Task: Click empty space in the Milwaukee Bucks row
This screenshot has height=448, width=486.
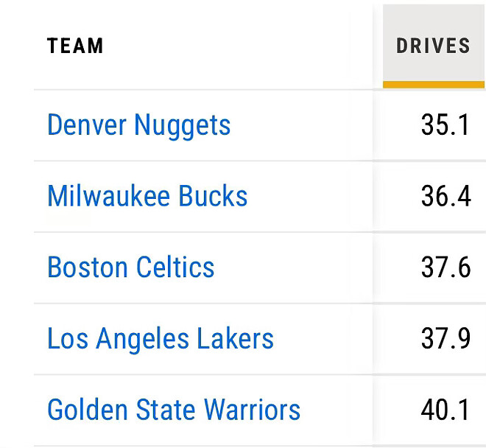Action: pyautogui.click(x=310, y=196)
